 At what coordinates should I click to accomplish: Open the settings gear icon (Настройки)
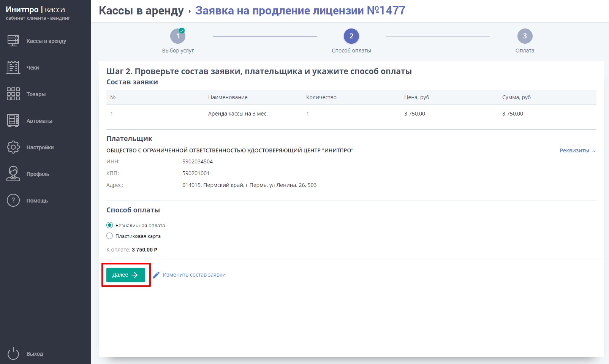coord(13,147)
